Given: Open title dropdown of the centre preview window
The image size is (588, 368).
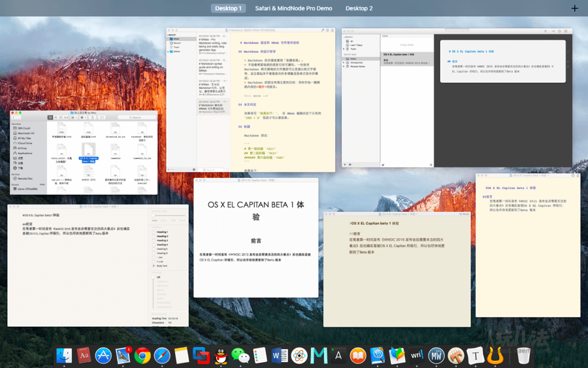Looking at the screenshot, I should point(276,180).
